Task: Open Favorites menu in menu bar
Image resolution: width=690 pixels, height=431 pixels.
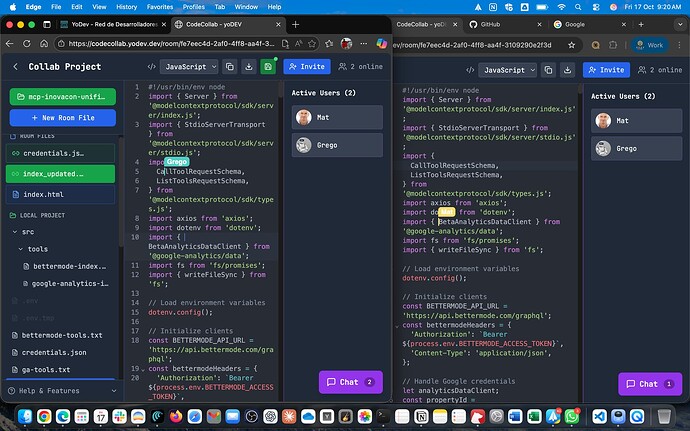Action: 160,7
